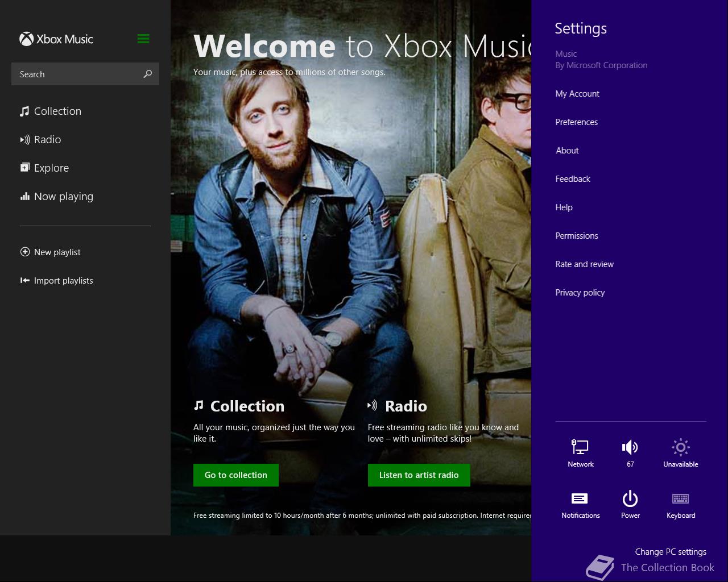Open My Account in Settings
Image resolution: width=728 pixels, height=582 pixels.
pos(577,94)
